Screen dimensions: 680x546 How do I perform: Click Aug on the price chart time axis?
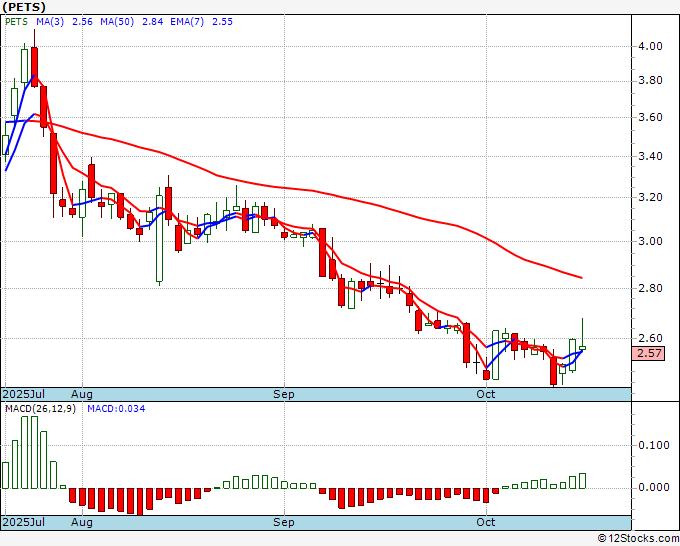pos(82,394)
